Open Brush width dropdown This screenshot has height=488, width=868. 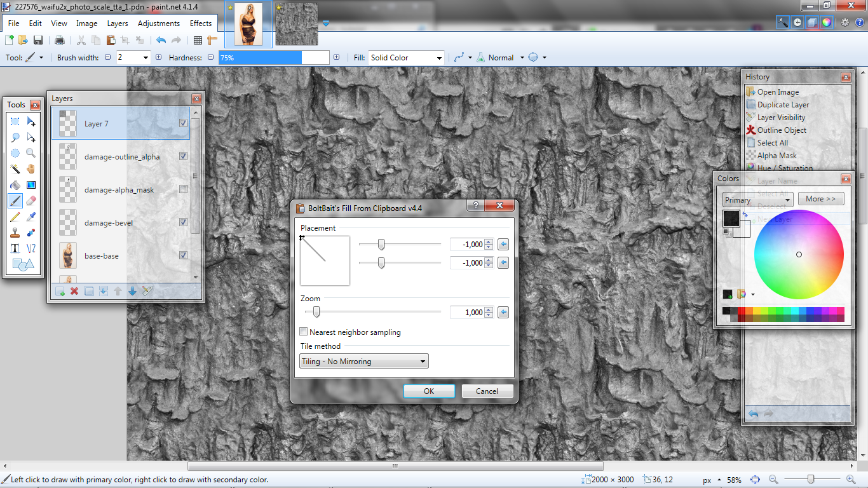146,58
